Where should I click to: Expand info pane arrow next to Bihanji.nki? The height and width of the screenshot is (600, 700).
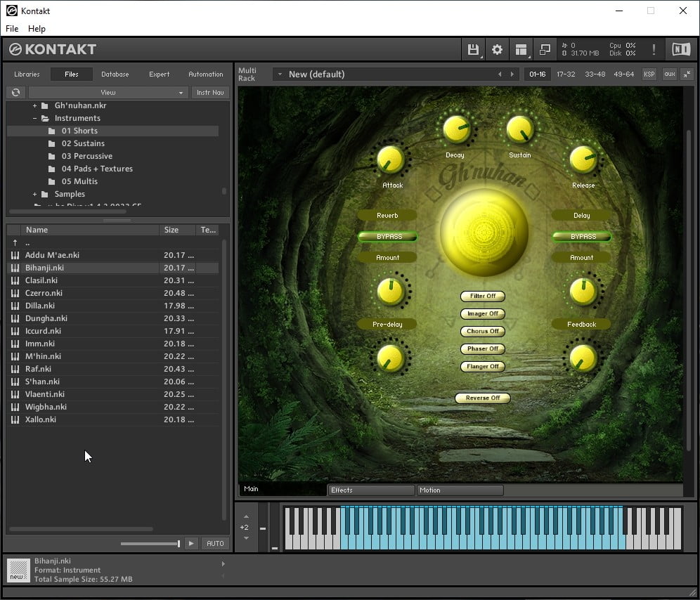click(223, 564)
